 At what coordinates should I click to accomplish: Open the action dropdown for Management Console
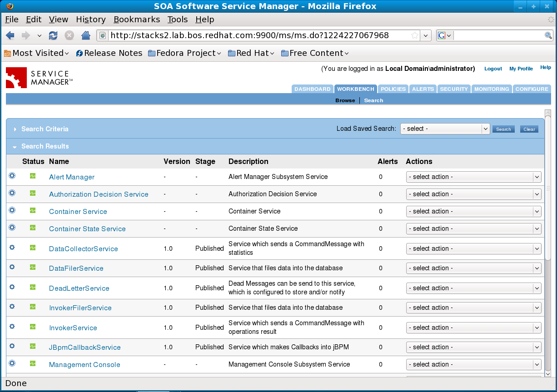(473, 364)
